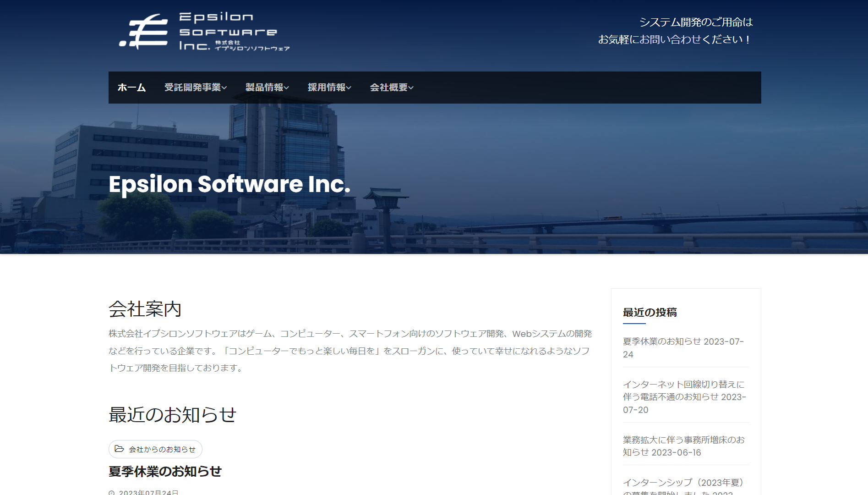Click the clock icon beside post date
The height and width of the screenshot is (495, 868).
point(112,493)
